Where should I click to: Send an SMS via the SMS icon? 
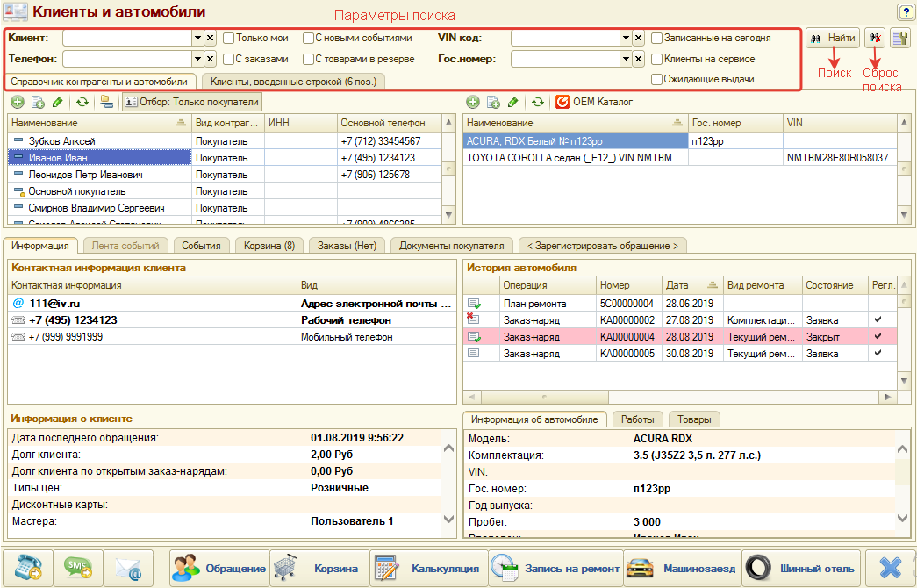click(78, 568)
